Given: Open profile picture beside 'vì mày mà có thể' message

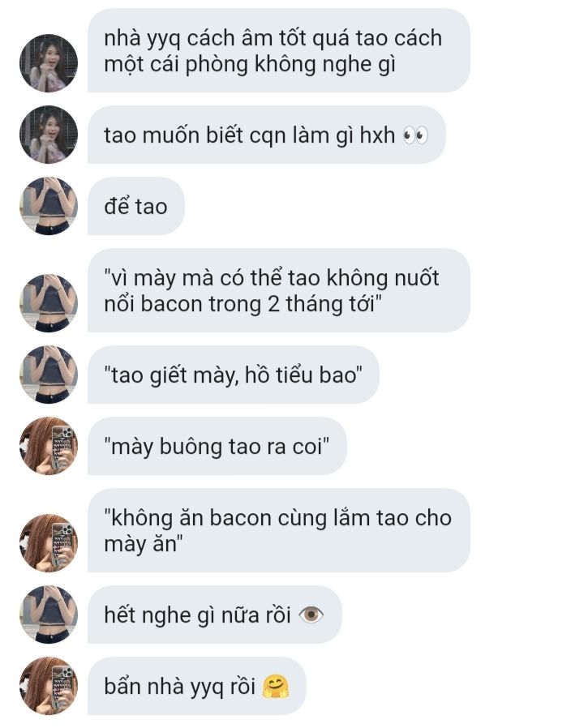Looking at the screenshot, I should pos(49,303).
